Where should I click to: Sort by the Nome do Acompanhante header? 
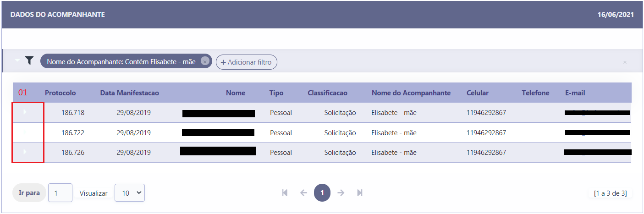click(x=411, y=93)
